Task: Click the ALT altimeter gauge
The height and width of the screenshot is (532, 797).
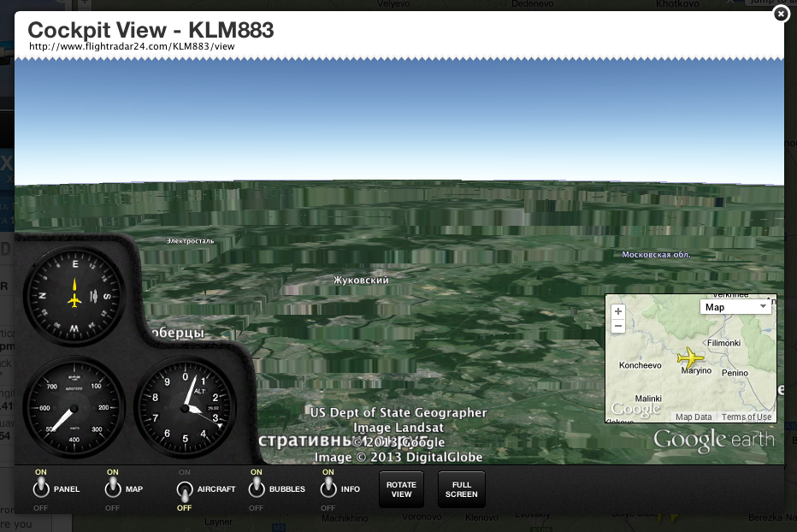Action: click(184, 407)
